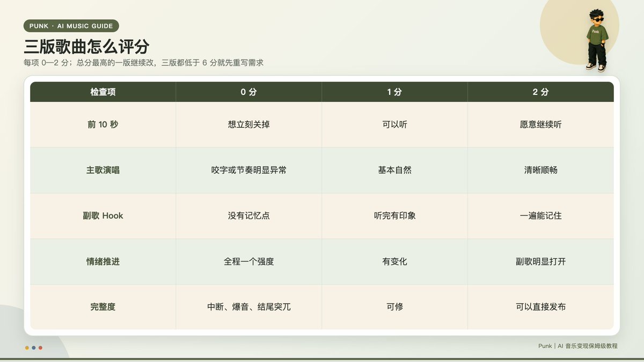The height and width of the screenshot is (362, 644).
Task: Click the cell 一遍能记住
Action: pos(541,216)
